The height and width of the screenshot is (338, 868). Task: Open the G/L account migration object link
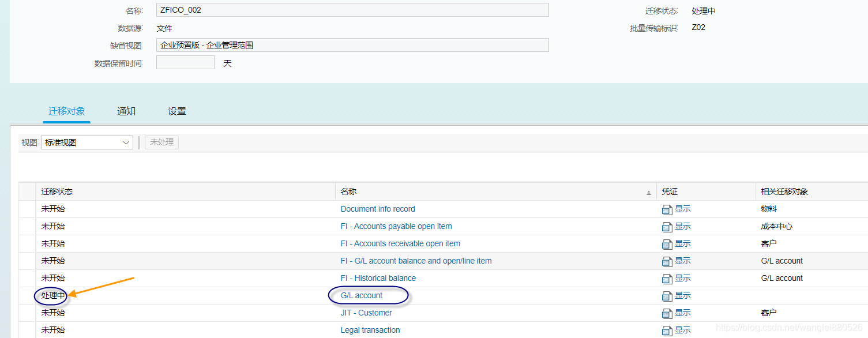coord(362,295)
